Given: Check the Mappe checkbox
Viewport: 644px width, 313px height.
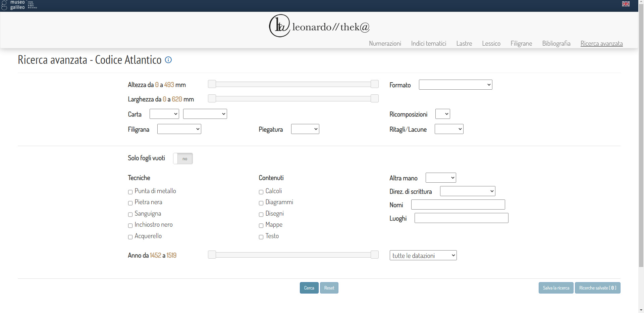Looking at the screenshot, I should pyautogui.click(x=261, y=225).
